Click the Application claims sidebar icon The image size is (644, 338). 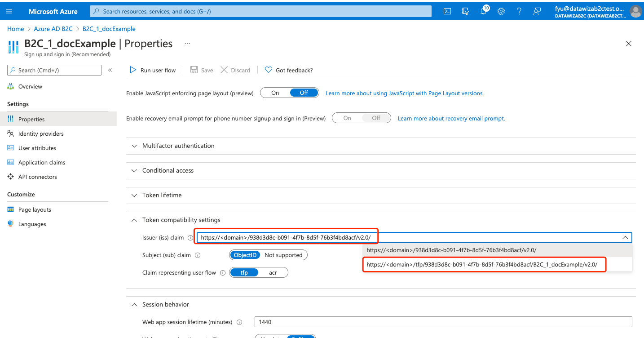11,162
